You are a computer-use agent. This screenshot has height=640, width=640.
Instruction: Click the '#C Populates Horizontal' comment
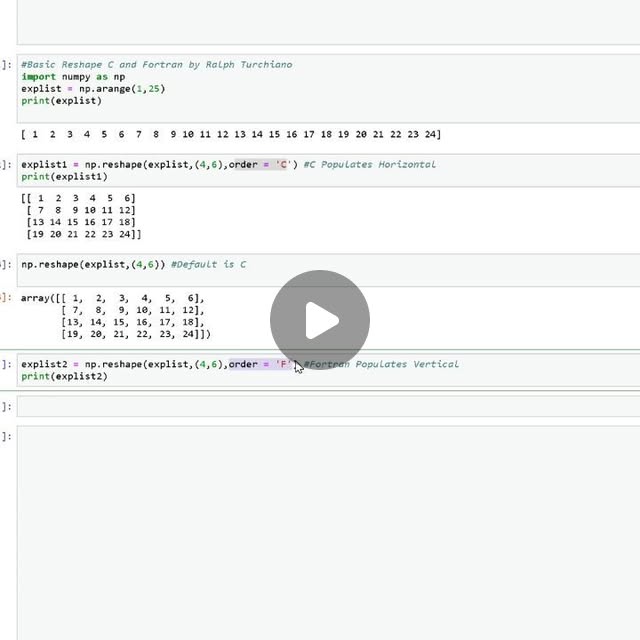pos(369,164)
